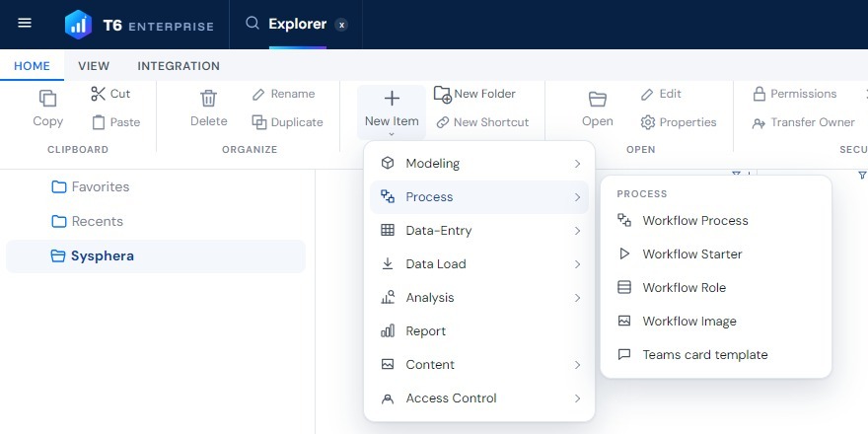Viewport: 868px width, 434px height.
Task: Click the New Item plus icon
Action: 392,99
